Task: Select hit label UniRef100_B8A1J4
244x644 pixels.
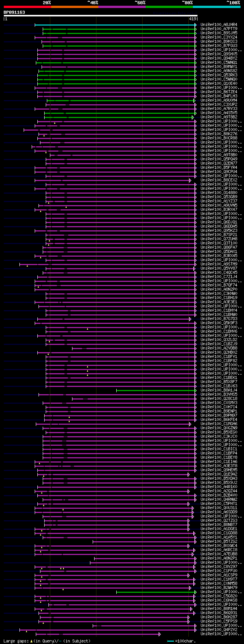Action: (x=219, y=390)
